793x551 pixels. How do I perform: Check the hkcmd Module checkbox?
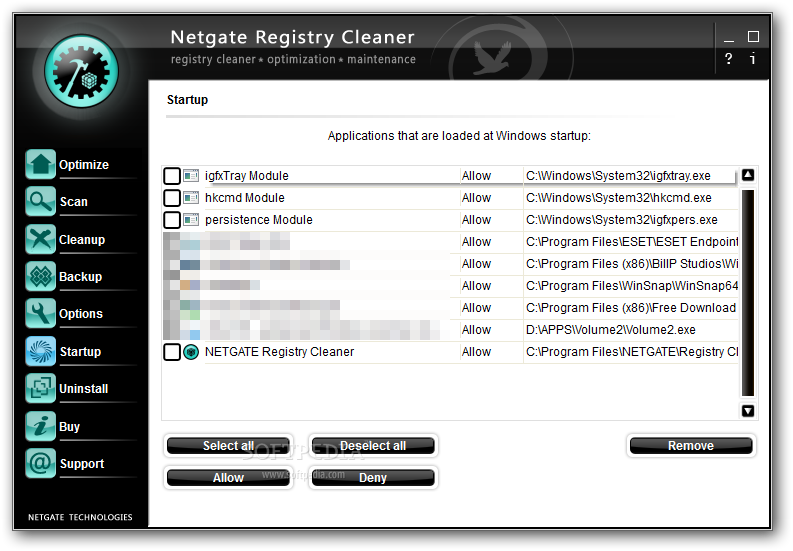172,198
